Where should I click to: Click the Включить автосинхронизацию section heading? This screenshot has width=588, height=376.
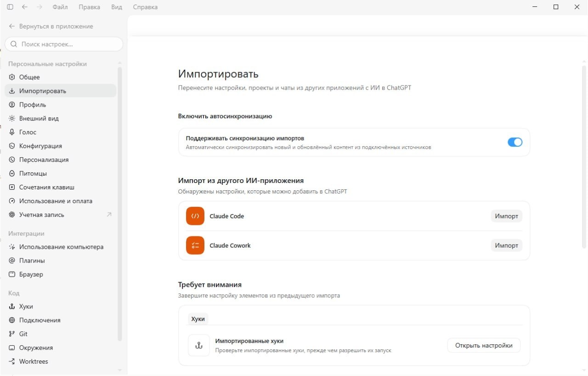(x=225, y=116)
